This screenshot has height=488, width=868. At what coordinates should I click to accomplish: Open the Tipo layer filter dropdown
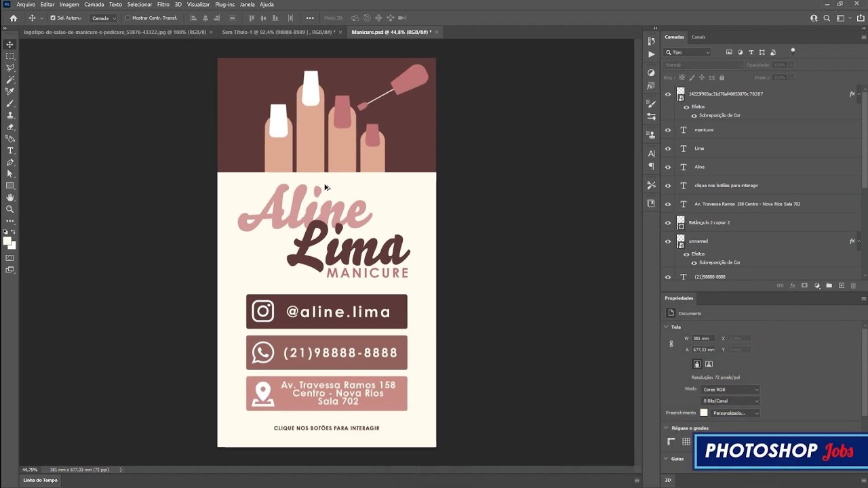tap(688, 52)
